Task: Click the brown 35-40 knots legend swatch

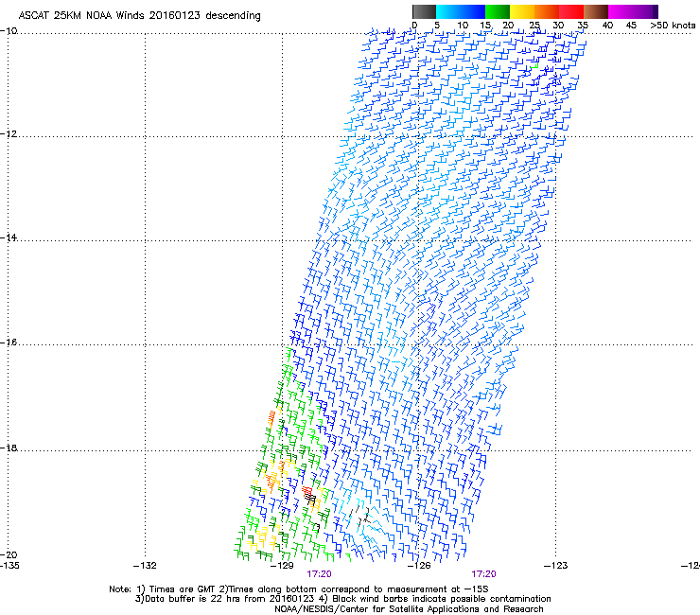Action: tap(596, 11)
